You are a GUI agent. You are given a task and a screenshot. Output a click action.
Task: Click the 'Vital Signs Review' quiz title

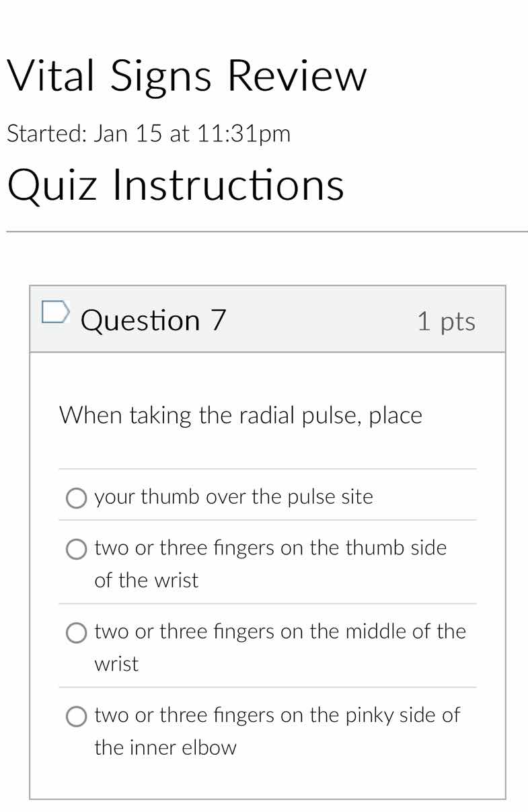[186, 75]
